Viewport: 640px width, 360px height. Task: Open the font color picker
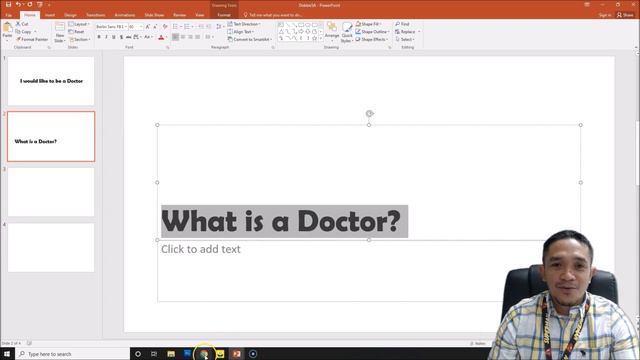tap(162, 37)
